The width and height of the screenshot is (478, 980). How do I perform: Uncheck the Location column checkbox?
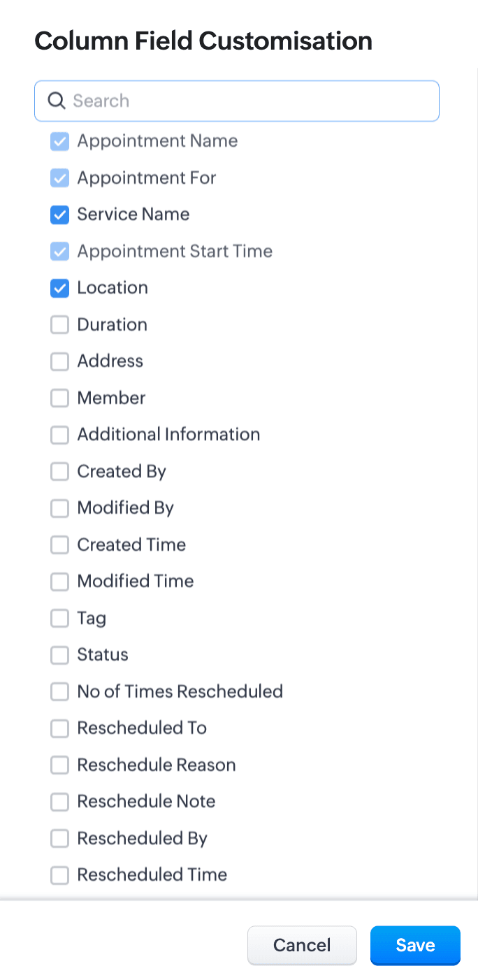point(60,288)
